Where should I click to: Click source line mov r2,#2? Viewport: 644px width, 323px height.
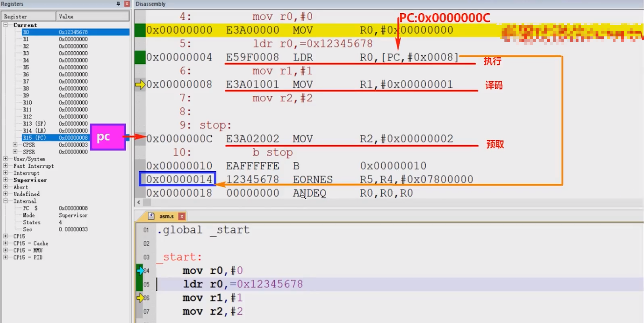coord(213,311)
